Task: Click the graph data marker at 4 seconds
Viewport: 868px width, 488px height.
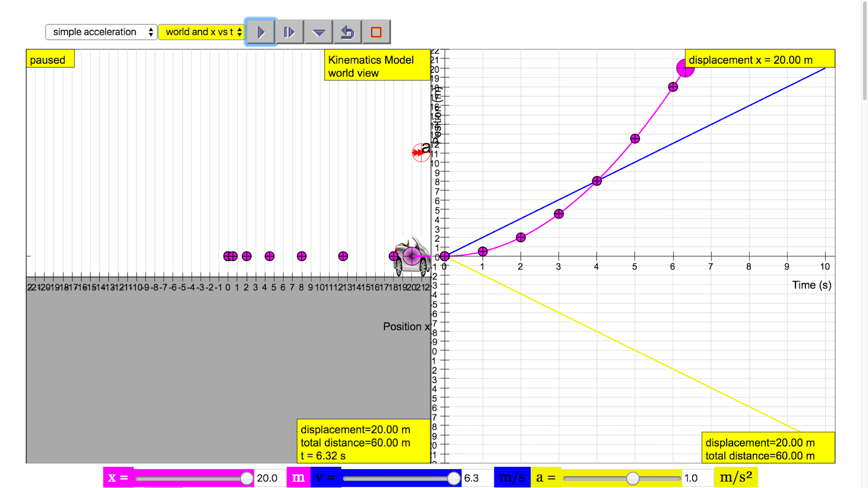Action: [x=597, y=181]
